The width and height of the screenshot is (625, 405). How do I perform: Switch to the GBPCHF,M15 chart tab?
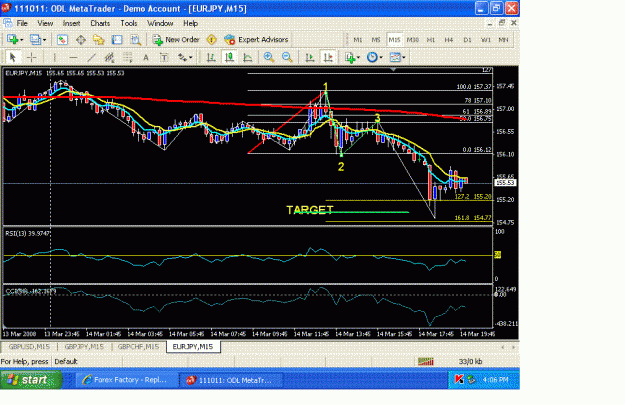click(138, 347)
